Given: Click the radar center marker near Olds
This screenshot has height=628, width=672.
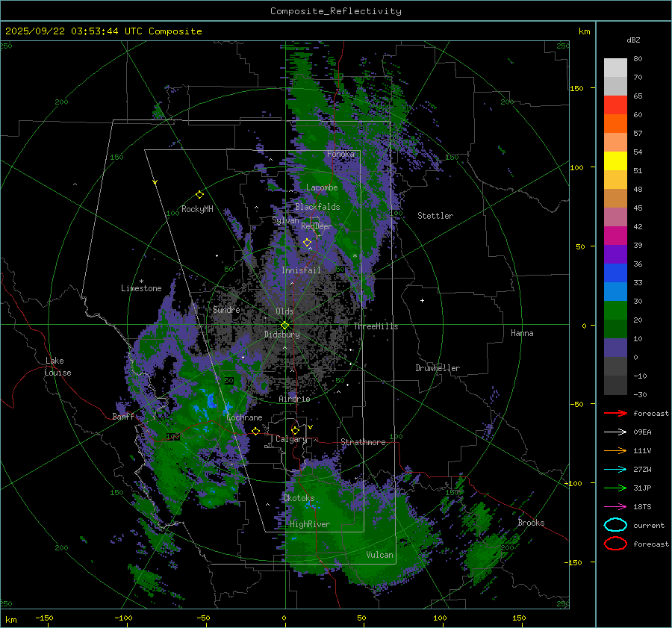Looking at the screenshot, I should [x=284, y=325].
